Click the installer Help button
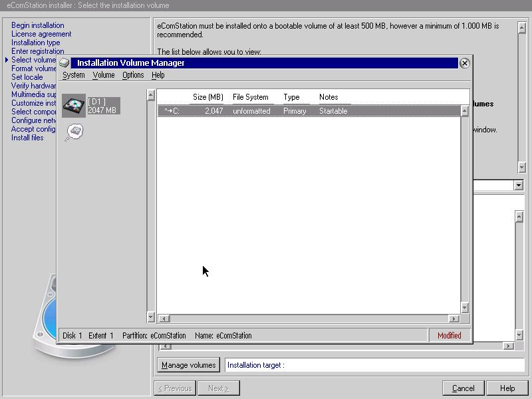The image size is (532, 399). pos(507,388)
